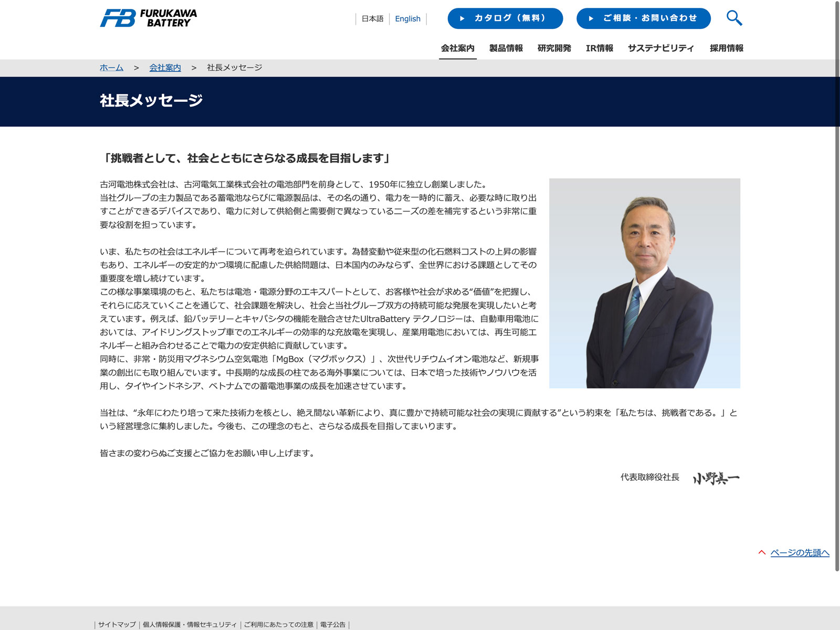Go to ホーム via breadcrumb
This screenshot has height=630, width=840.
[111, 68]
